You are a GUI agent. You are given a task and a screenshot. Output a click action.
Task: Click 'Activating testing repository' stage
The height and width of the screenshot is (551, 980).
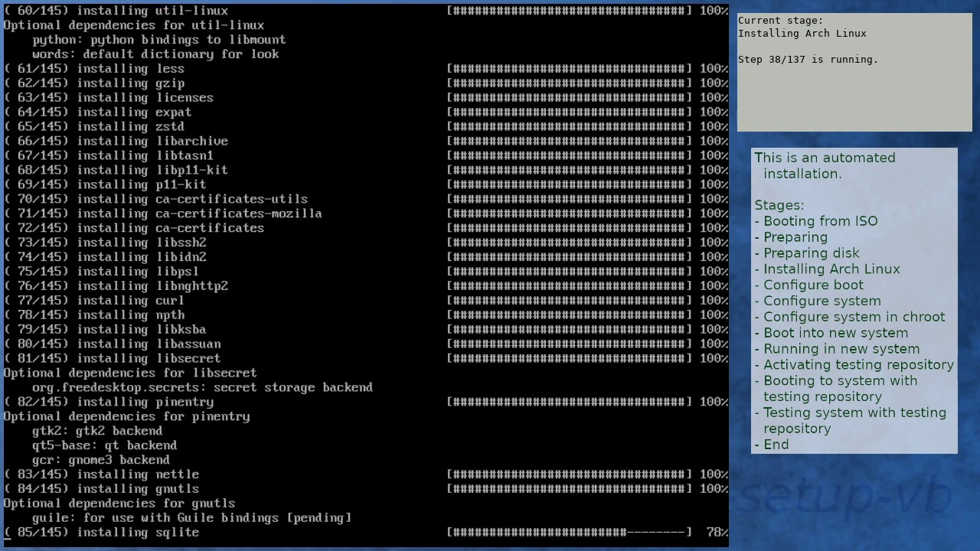[854, 365]
